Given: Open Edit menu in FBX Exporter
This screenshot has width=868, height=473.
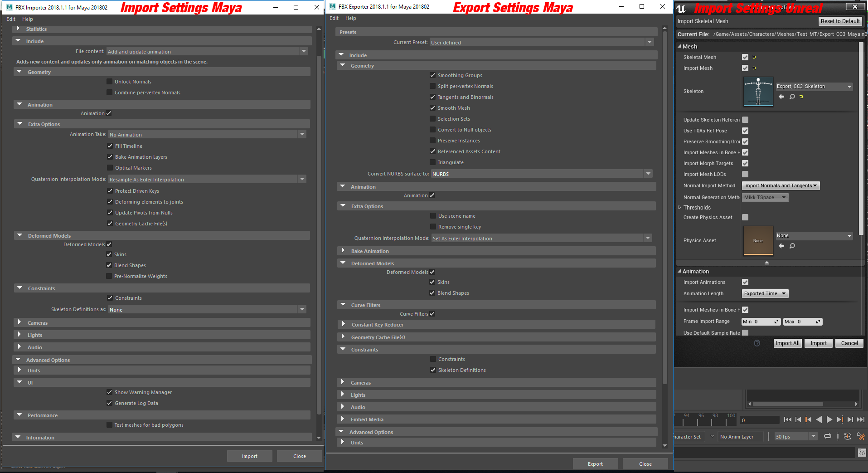Looking at the screenshot, I should [334, 18].
